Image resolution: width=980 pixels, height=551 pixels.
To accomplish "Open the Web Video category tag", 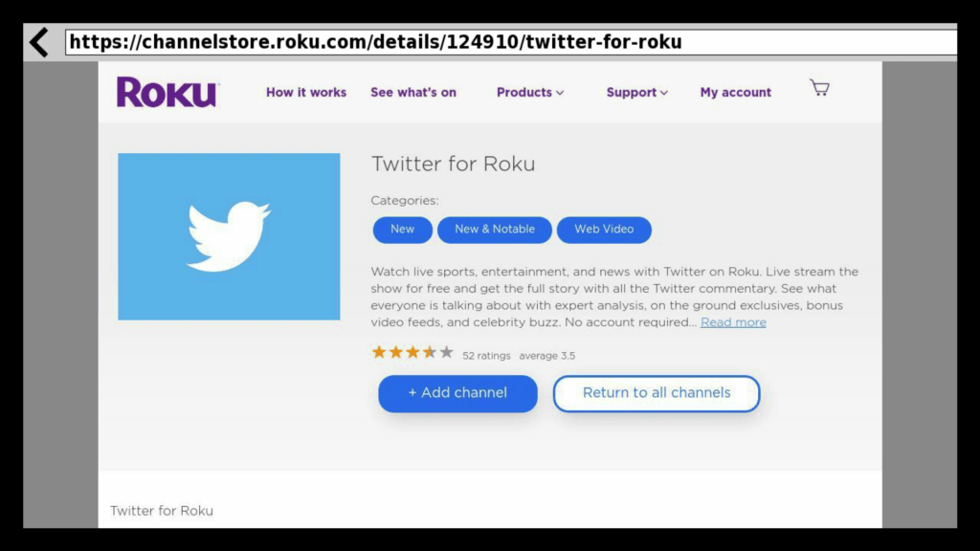I will tap(604, 230).
